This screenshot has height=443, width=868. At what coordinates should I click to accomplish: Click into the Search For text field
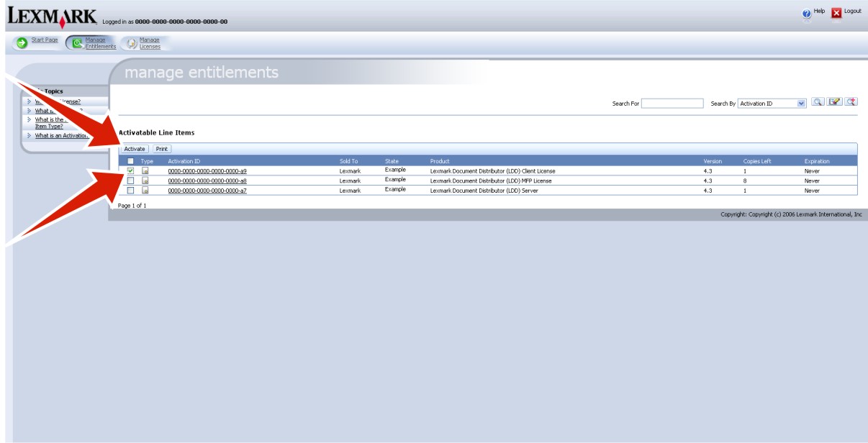[x=672, y=104]
